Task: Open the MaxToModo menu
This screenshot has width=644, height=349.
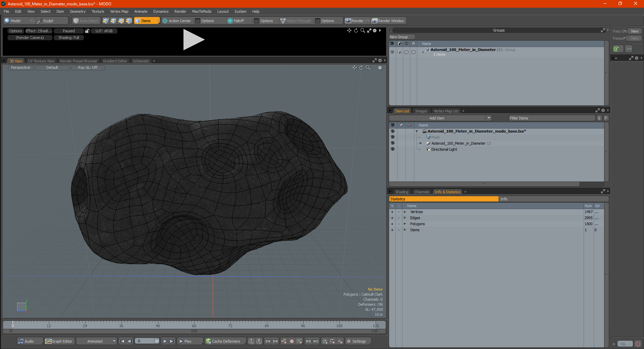Action: click(x=202, y=11)
